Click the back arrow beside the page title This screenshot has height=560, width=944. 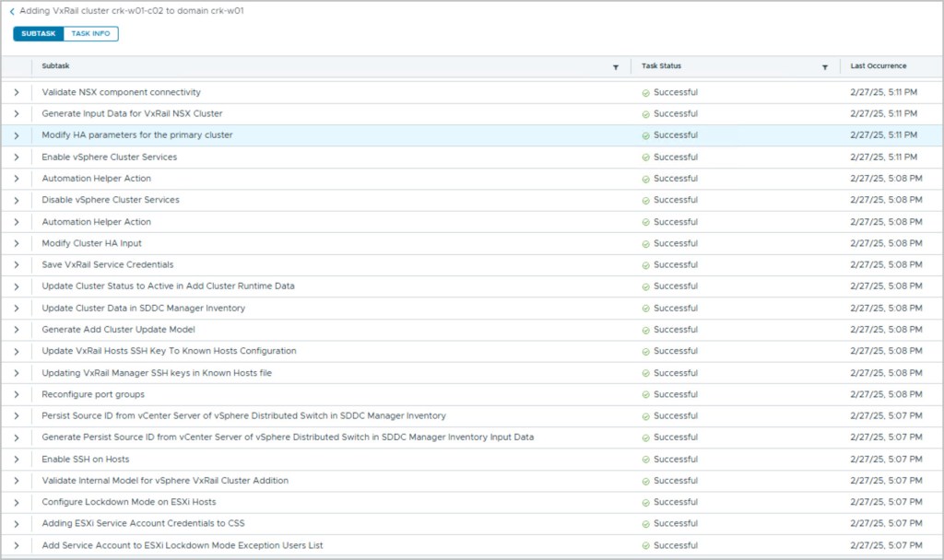[x=11, y=11]
